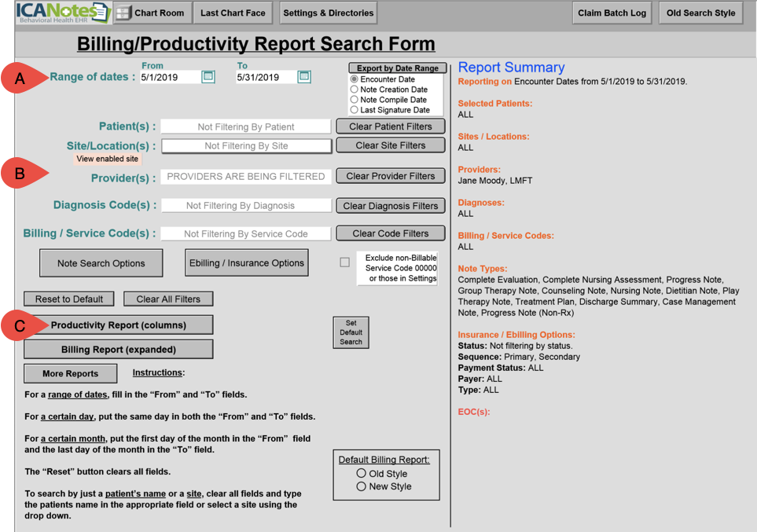Screen dimensions: 757x532
Task: Open the Billing / Service Code(s) filter field
Action: point(246,233)
